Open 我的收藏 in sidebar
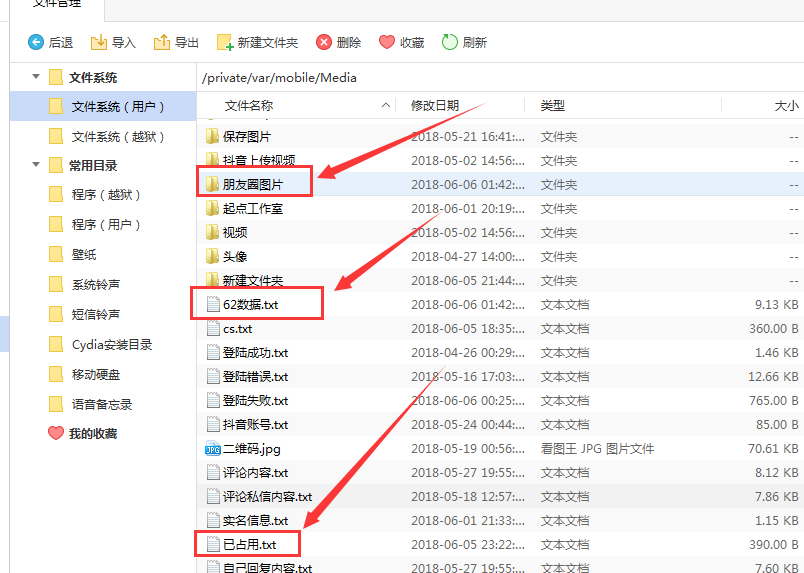 92,433
